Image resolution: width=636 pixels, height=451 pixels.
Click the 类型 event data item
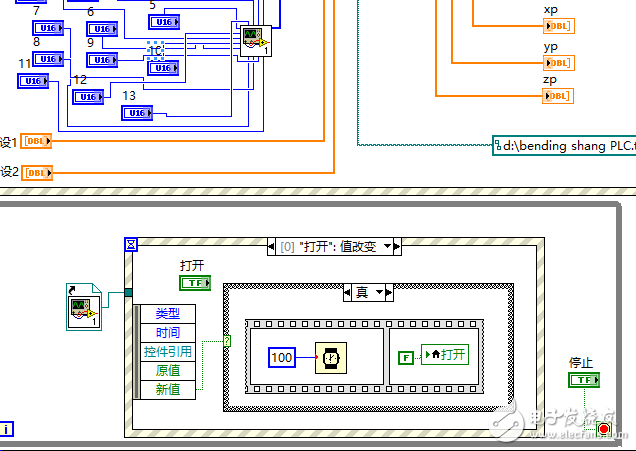click(x=168, y=314)
